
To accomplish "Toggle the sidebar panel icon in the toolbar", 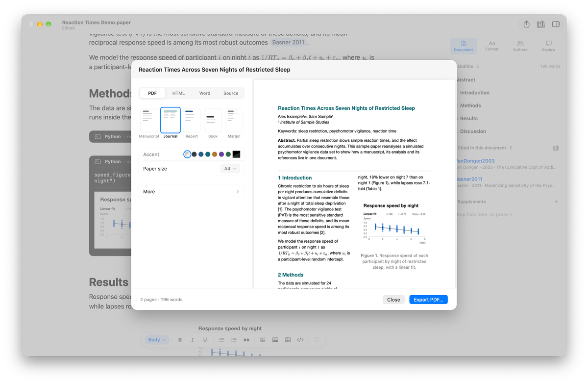I will (556, 24).
